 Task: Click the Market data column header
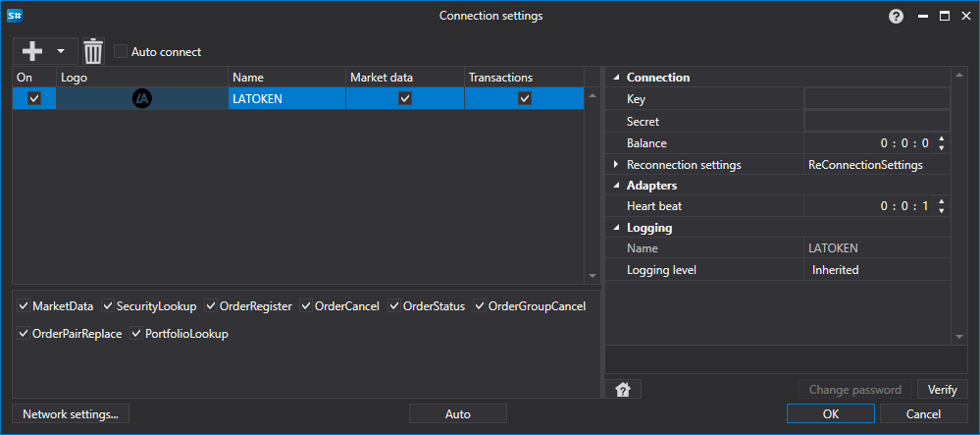tap(405, 78)
